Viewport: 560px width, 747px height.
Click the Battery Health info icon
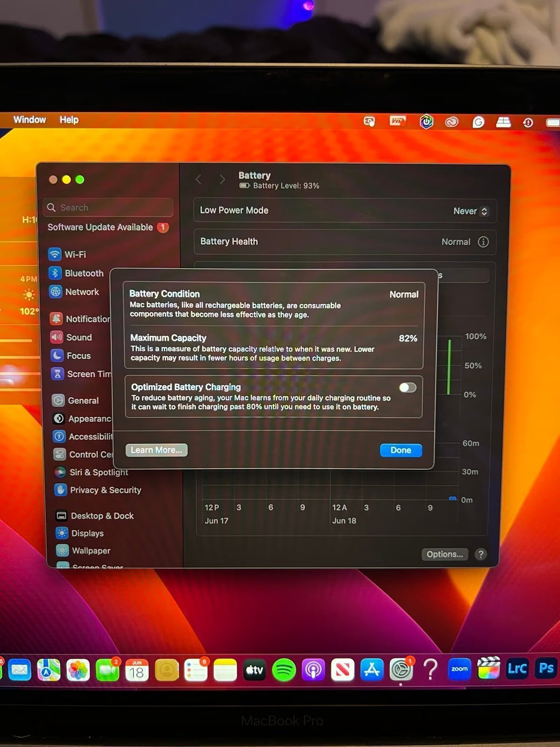click(483, 242)
